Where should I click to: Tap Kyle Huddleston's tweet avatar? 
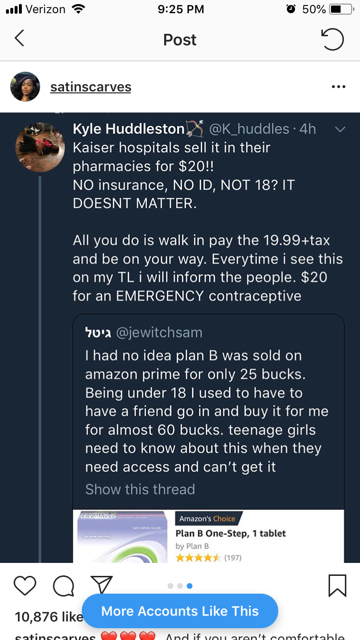pos(40,147)
